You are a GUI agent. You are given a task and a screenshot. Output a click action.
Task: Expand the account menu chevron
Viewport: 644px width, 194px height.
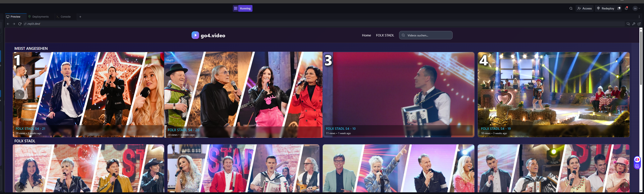(639, 9)
